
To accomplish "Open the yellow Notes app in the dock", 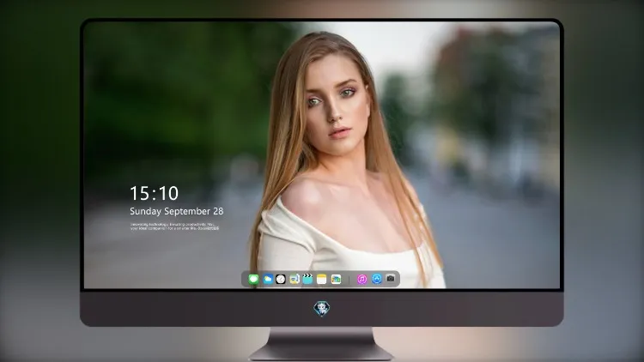I will pos(322,279).
